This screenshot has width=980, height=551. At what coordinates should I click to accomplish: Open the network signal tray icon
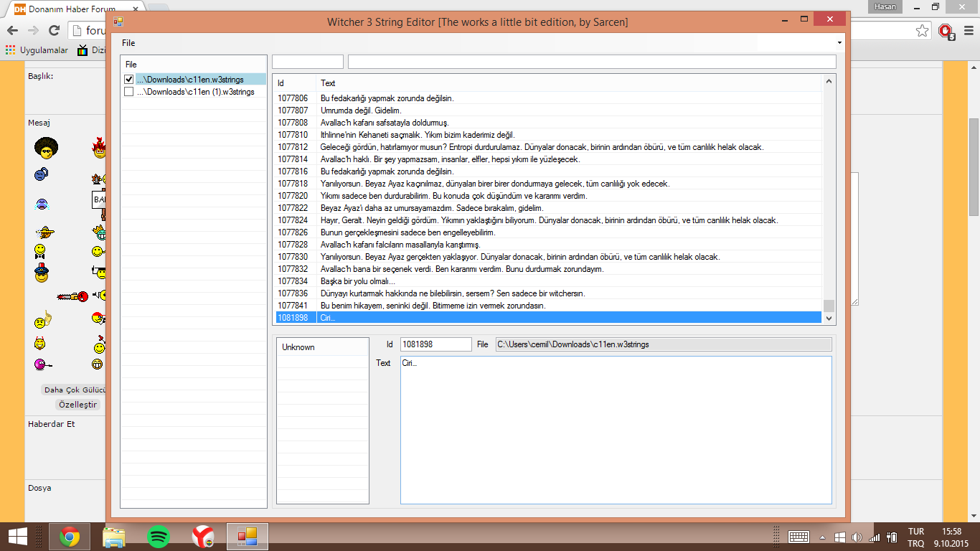pyautogui.click(x=875, y=537)
